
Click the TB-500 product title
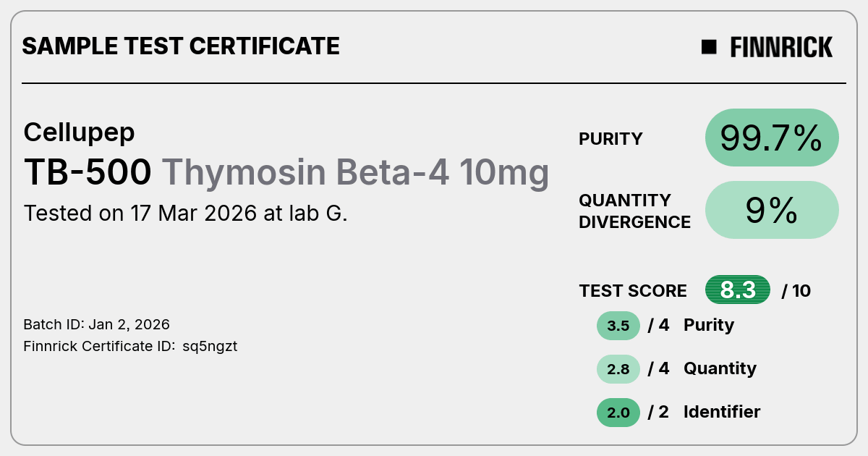pos(88,172)
